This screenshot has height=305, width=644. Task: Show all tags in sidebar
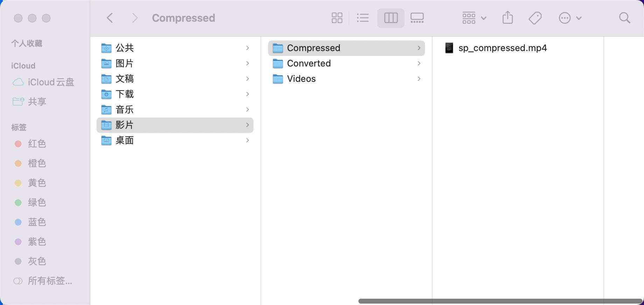coord(50,281)
